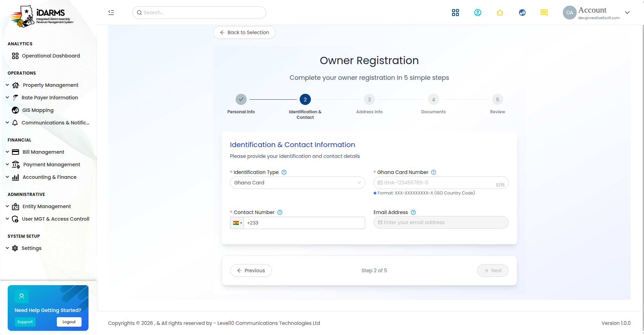644x335 pixels.
Task: Click the Previous button
Action: pyautogui.click(x=251, y=271)
